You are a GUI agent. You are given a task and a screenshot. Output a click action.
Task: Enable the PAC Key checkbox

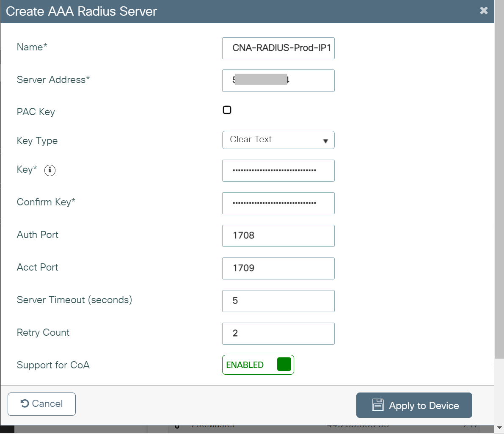click(x=227, y=110)
